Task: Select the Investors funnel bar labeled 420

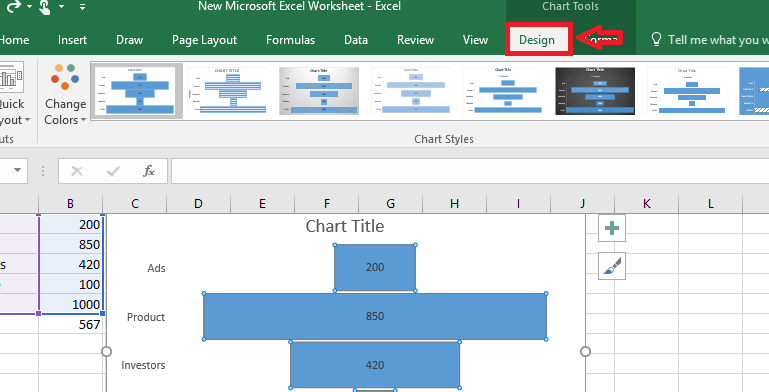Action: (375, 365)
